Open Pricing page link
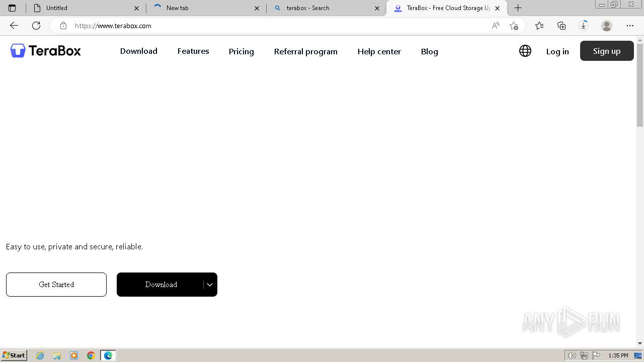This screenshot has width=644, height=362. tap(242, 51)
